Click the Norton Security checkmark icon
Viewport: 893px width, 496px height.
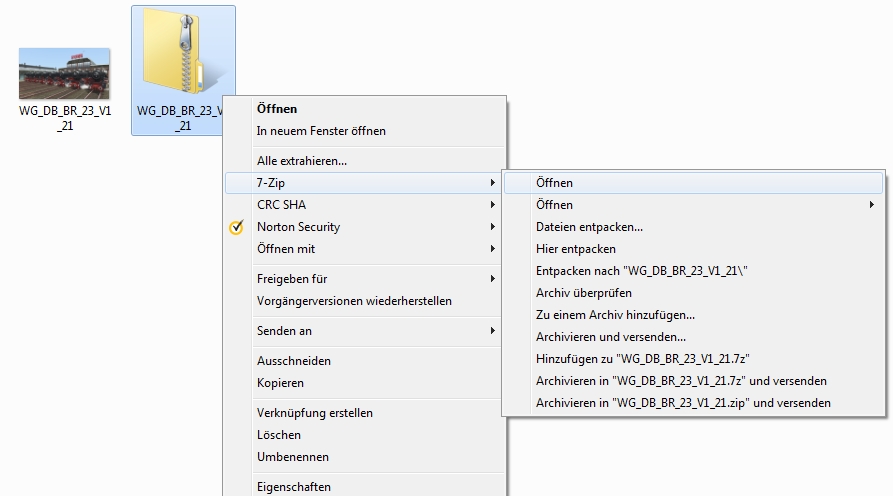point(236,227)
